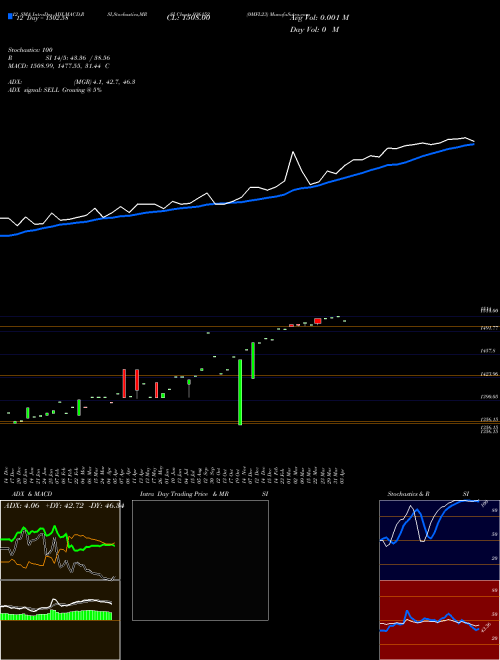Click the CL closing price label
Viewport: 500px width, 660px height.
(188, 17)
